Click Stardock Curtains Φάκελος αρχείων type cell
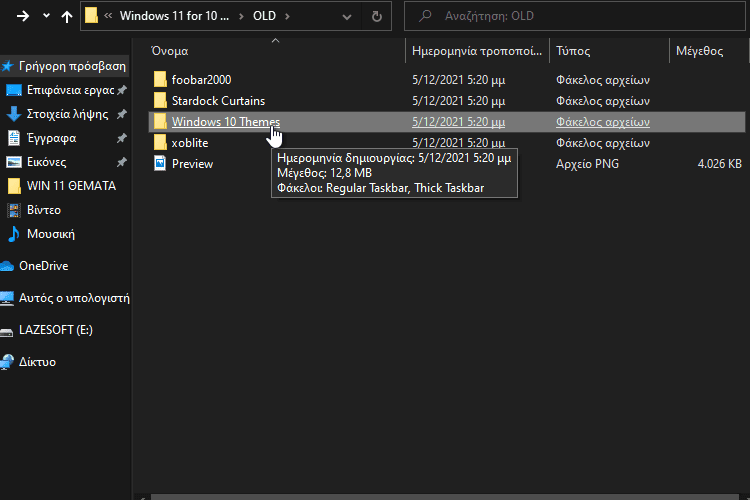 coord(603,101)
